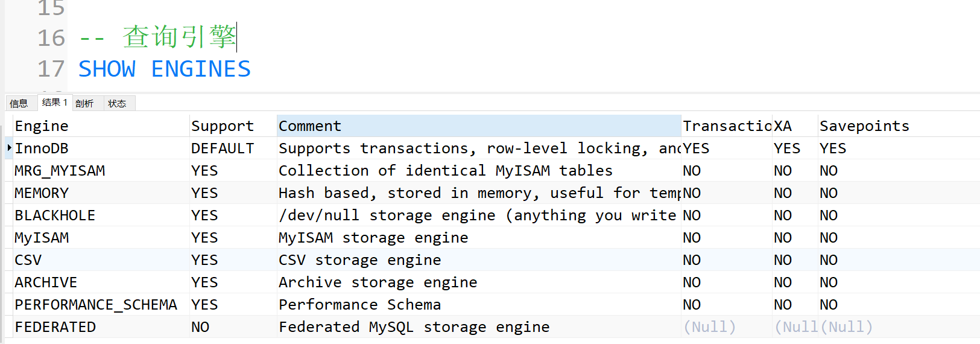The image size is (980, 344).
Task: Select the DEFAULT support value cell
Action: [x=233, y=148]
